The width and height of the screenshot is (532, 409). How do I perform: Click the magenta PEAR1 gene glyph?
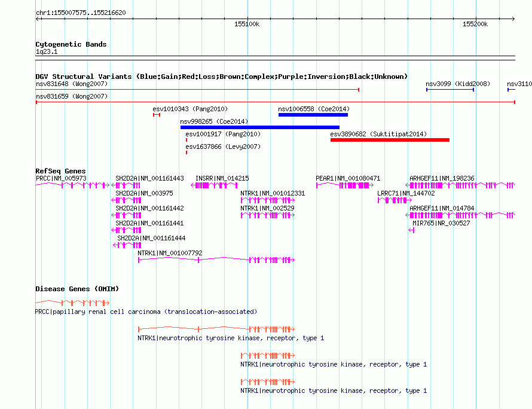pyautogui.click(x=345, y=185)
